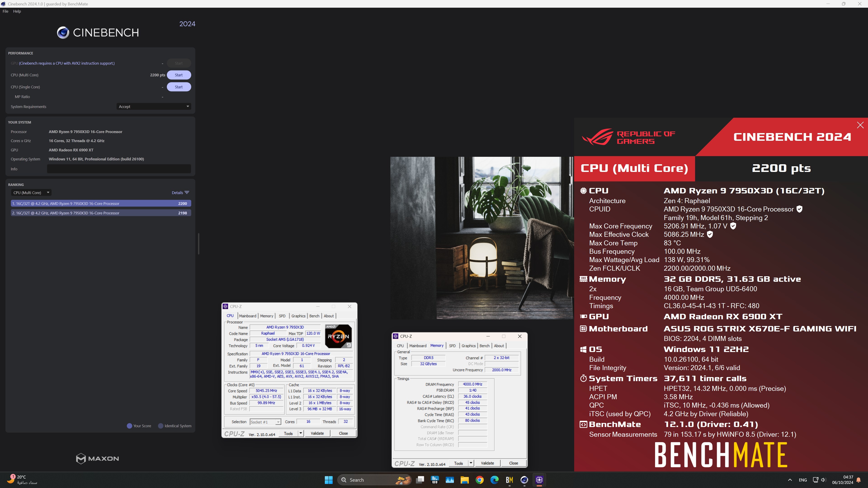The height and width of the screenshot is (488, 868).
Task: Click the Core Speed value 5045.25 MHz
Action: tap(266, 391)
